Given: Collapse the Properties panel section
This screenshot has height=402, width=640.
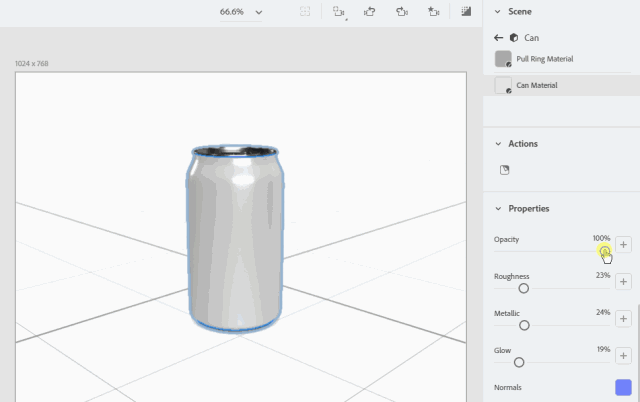Looking at the screenshot, I should [498, 209].
